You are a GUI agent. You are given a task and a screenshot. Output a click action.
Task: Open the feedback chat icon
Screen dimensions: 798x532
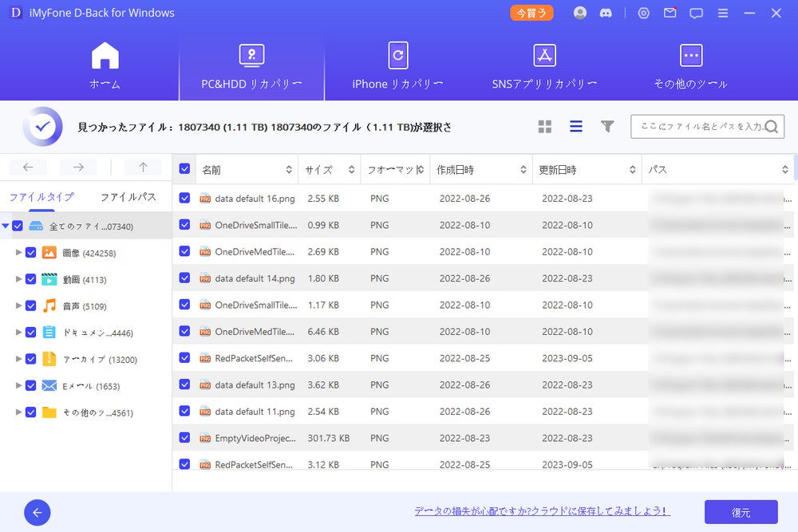point(696,13)
